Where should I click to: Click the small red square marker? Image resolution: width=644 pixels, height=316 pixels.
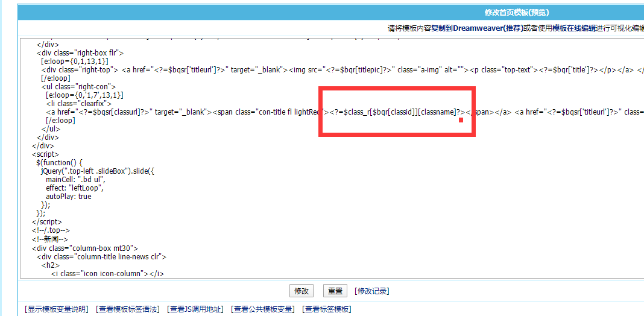click(x=461, y=121)
